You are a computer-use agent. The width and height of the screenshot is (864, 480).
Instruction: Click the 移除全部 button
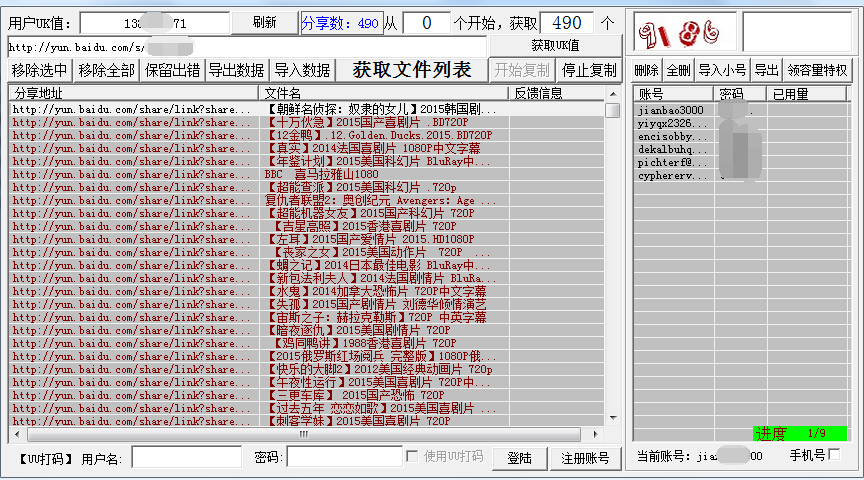[x=106, y=70]
